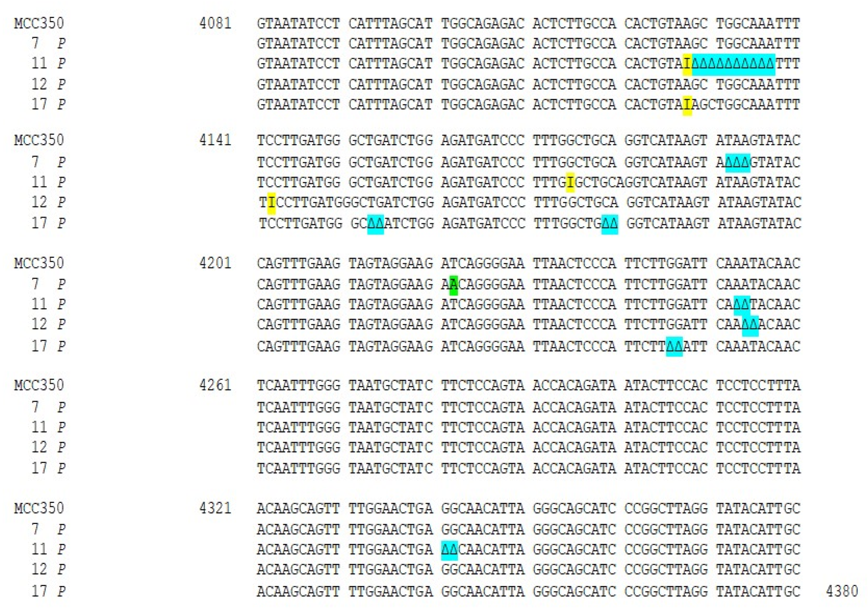Select the MCC350 label beside 4321

[x=39, y=508]
